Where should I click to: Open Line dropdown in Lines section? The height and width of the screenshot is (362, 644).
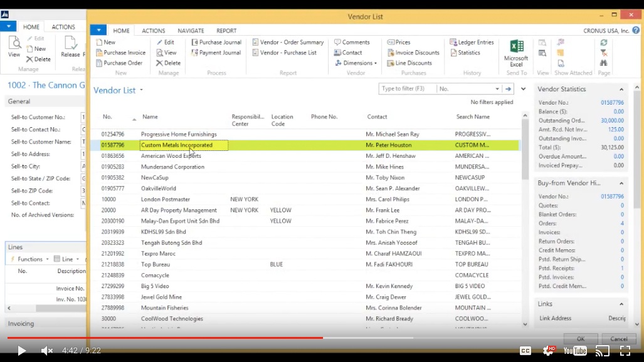pyautogui.click(x=67, y=259)
